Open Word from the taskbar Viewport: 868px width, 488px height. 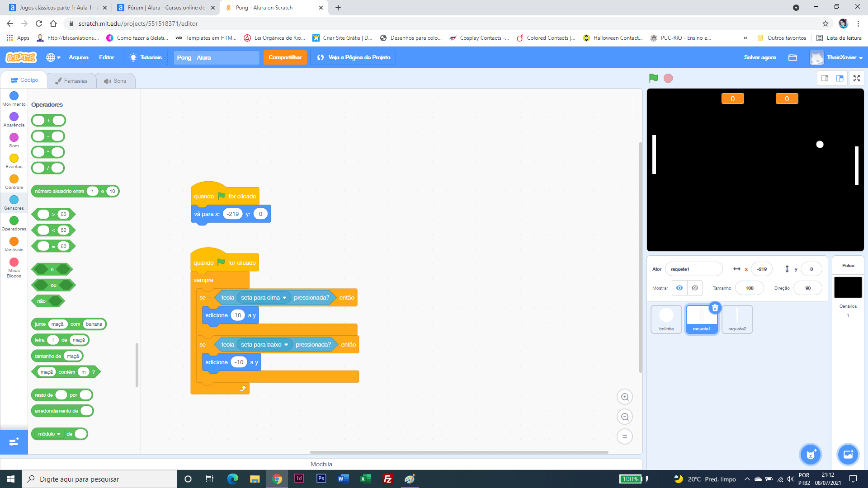[343, 479]
